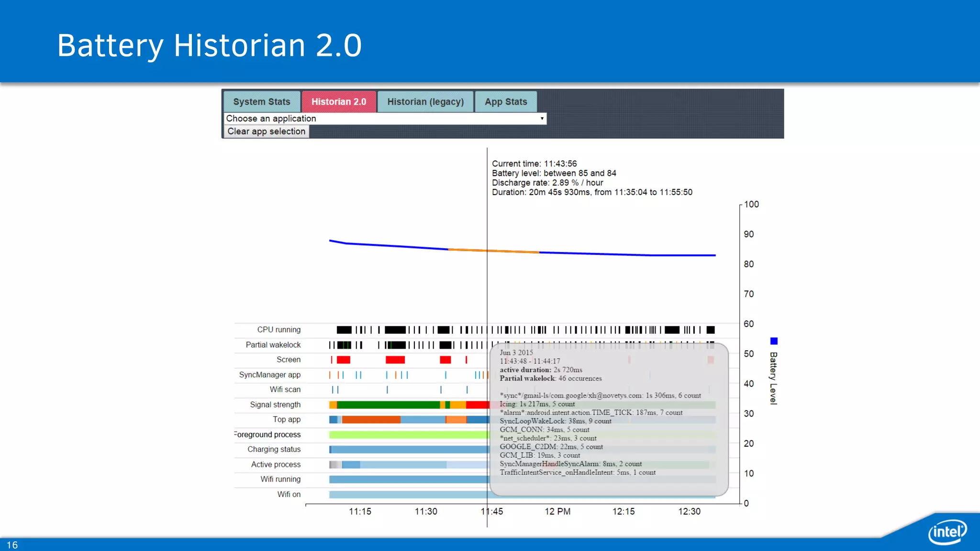Click the blue Battery Level legend square
Screen dimensions: 980x551
(774, 341)
